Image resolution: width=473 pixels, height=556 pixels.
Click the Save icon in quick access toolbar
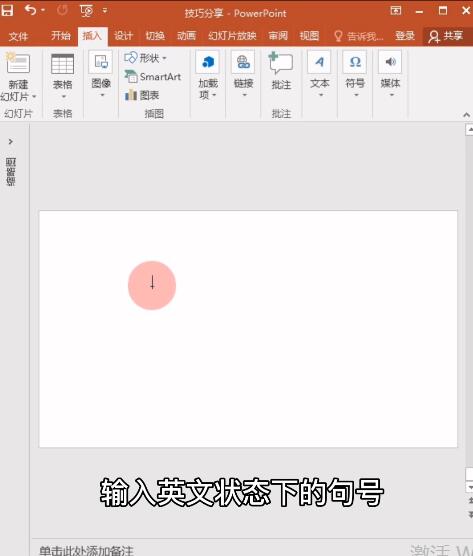[x=7, y=10]
